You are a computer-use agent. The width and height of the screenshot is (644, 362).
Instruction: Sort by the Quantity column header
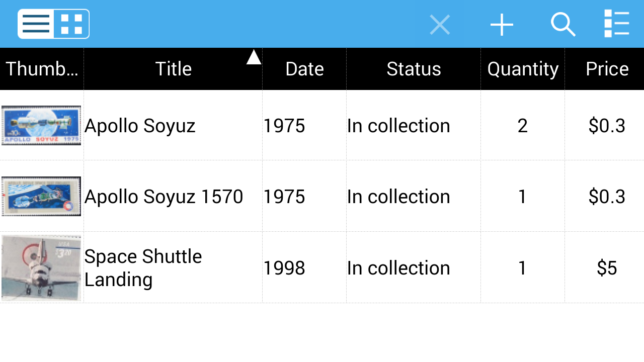(523, 69)
